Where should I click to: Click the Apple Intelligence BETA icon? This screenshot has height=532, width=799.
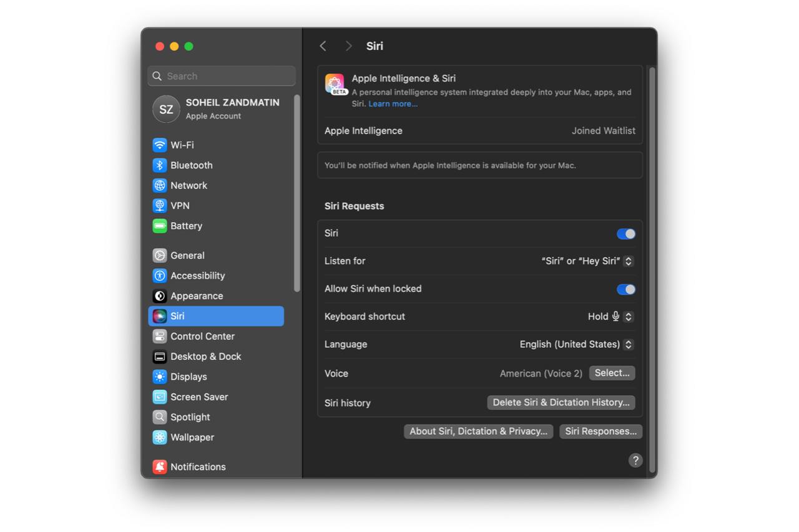tap(335, 84)
